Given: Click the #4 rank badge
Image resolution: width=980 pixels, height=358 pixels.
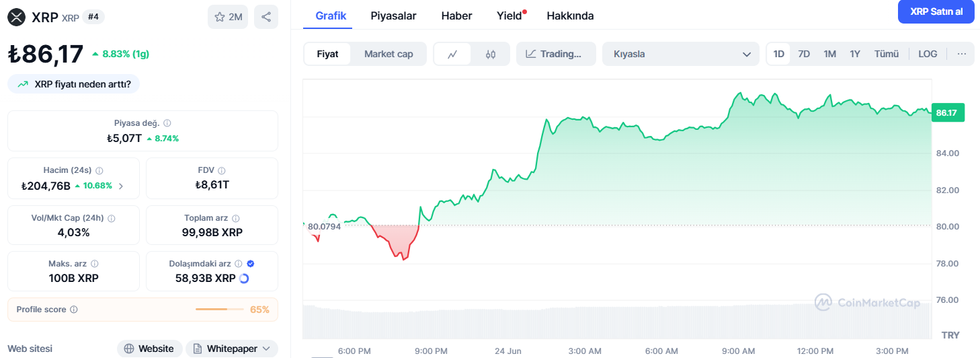Looking at the screenshot, I should 93,17.
